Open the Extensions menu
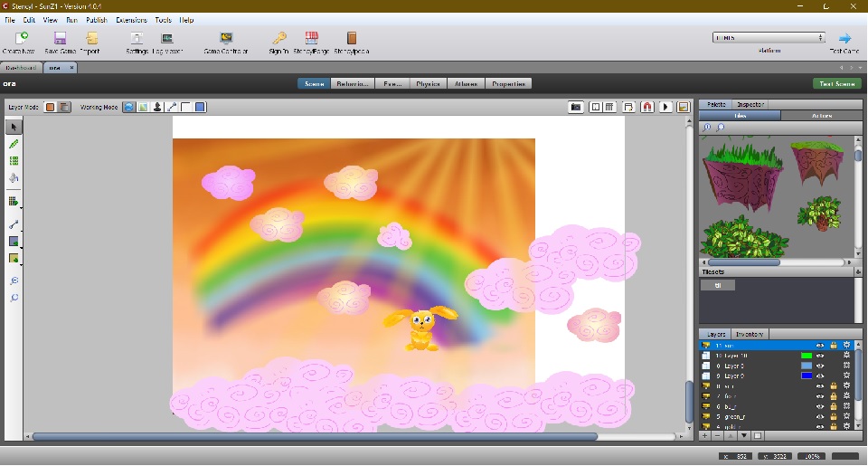The image size is (868, 466). click(131, 19)
